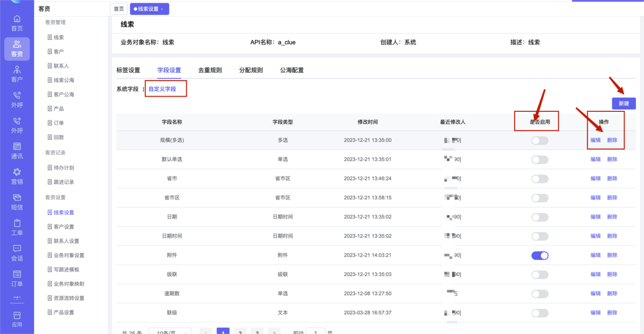Viewport: 644px width, 334px height.
Task: Open the 会话 module
Action: (x=17, y=253)
